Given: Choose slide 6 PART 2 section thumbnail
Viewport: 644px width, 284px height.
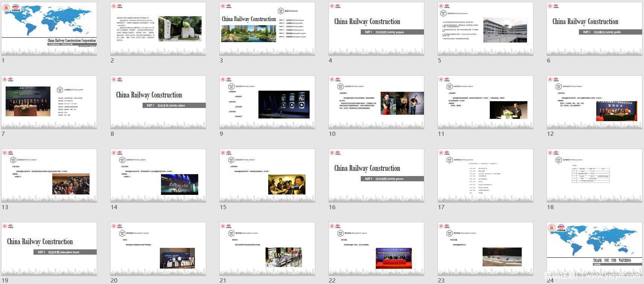Looking at the screenshot, I should 594,29.
